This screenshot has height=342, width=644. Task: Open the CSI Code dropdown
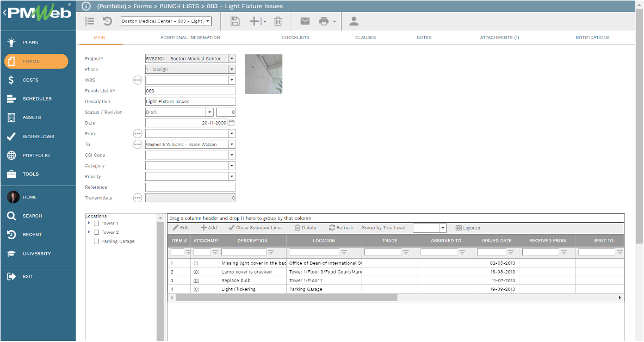(232, 155)
